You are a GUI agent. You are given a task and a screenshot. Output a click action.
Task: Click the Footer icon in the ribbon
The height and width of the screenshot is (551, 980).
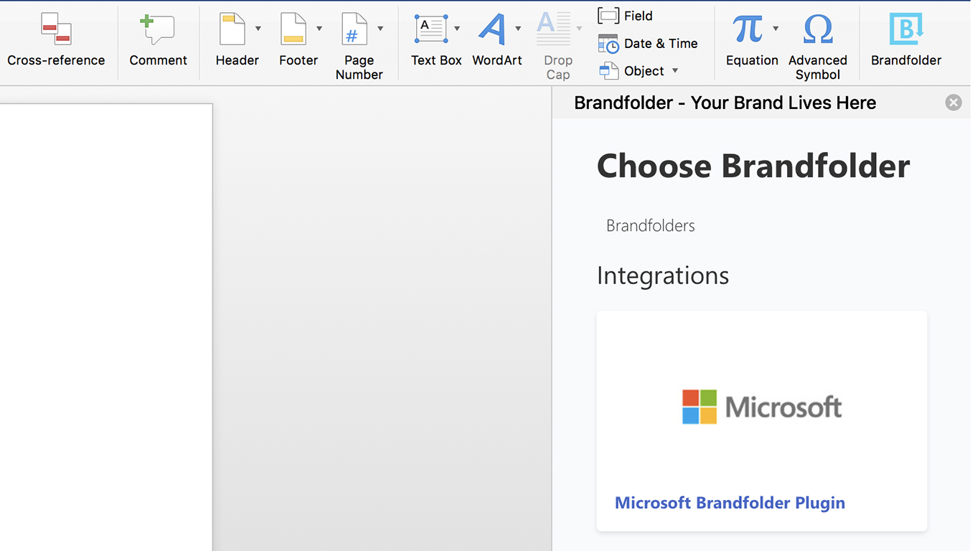click(x=293, y=29)
